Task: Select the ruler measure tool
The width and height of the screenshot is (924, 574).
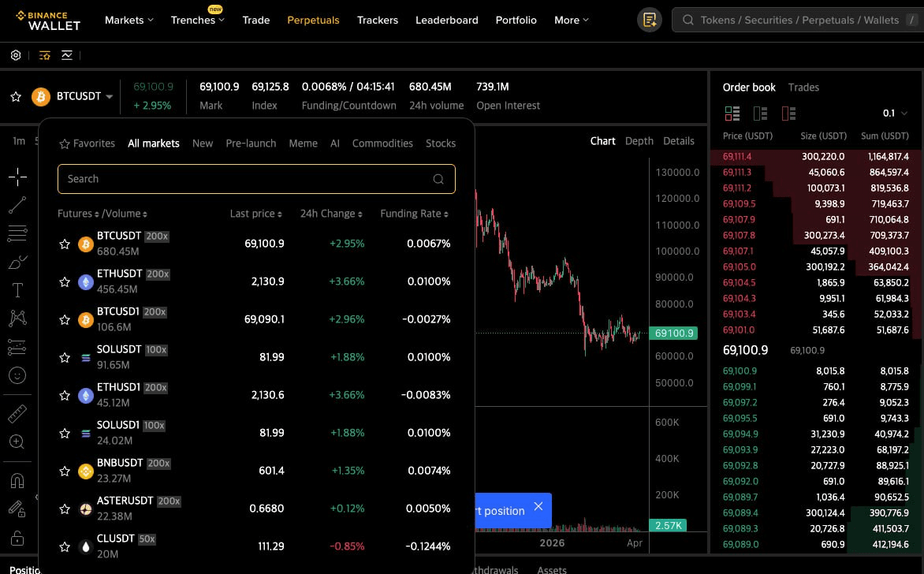Action: (x=17, y=414)
